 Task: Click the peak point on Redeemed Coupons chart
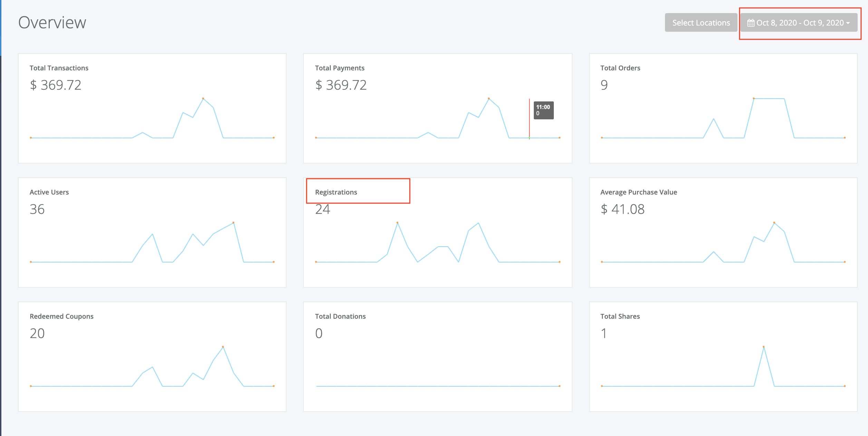pos(223,347)
